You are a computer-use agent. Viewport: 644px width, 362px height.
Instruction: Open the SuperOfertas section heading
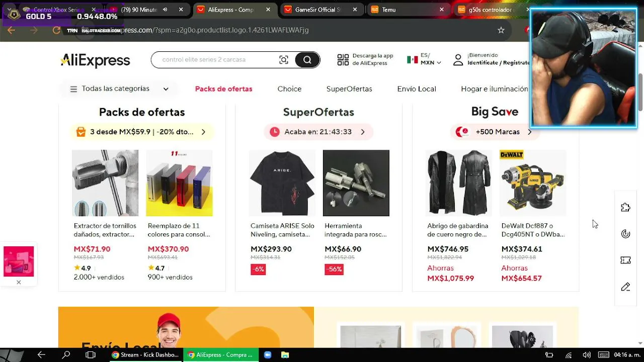[x=318, y=112]
